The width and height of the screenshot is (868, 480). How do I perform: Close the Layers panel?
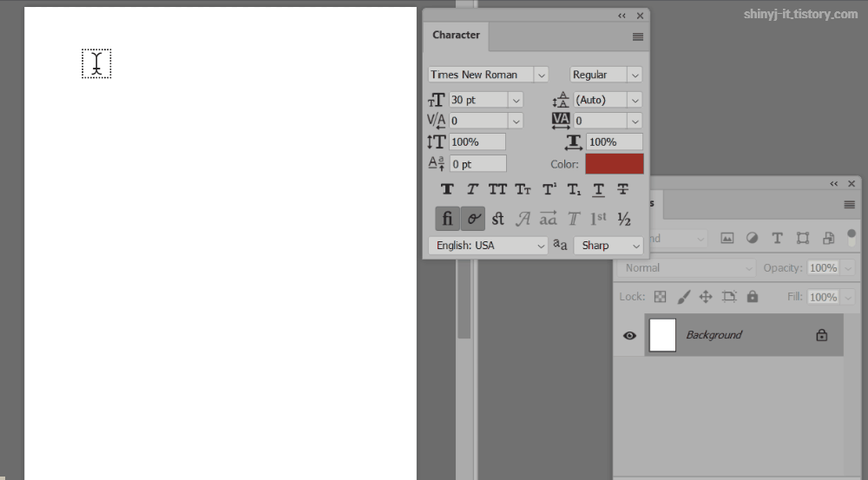coord(852,184)
